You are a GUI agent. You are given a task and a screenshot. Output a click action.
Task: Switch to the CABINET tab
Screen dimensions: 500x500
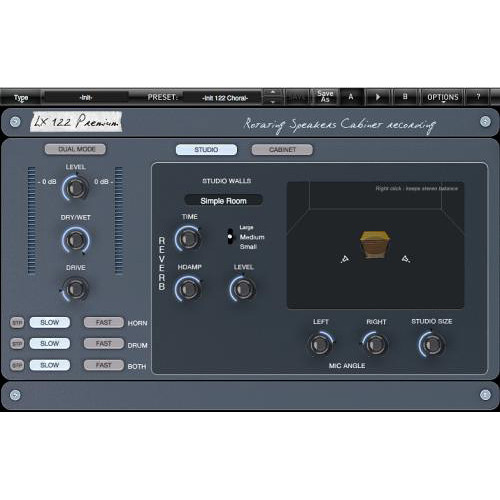(282, 150)
